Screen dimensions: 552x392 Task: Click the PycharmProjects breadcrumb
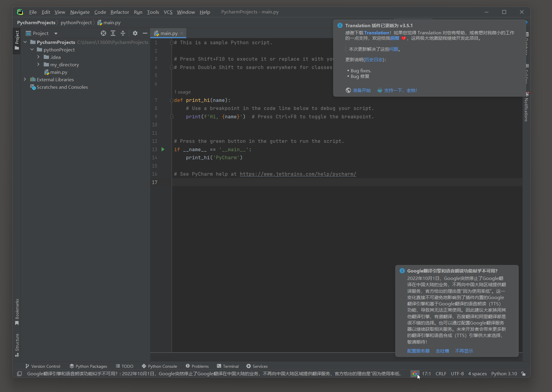36,23
